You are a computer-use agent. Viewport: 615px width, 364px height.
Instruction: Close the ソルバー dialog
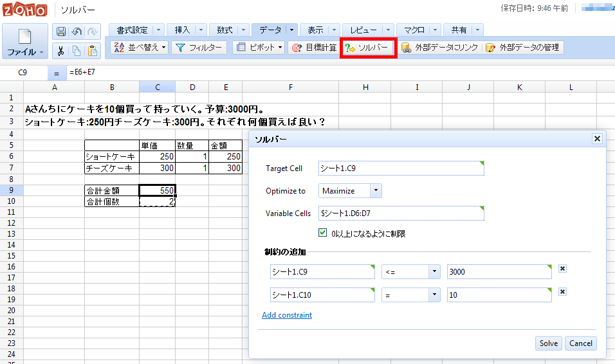[x=597, y=138]
